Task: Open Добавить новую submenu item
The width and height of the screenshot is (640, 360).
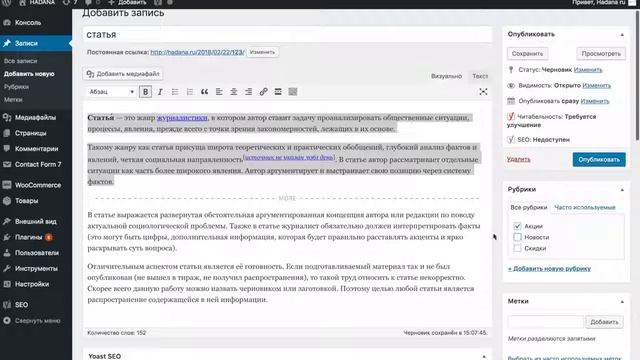Action: pyautogui.click(x=29, y=74)
